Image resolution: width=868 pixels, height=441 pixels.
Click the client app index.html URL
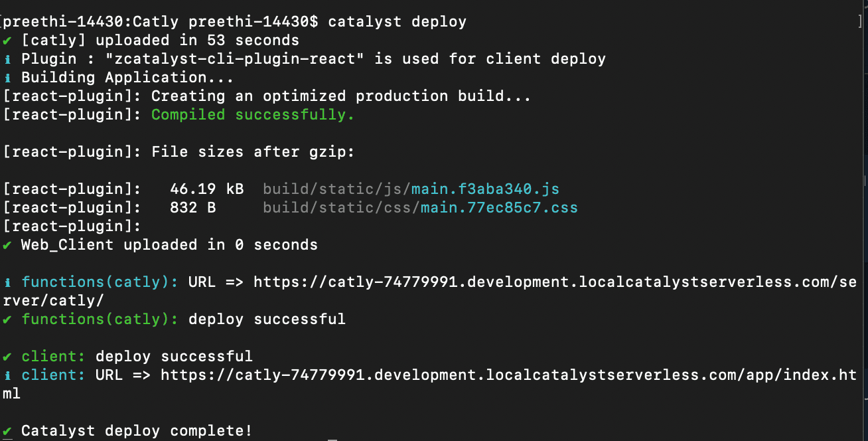(x=429, y=384)
